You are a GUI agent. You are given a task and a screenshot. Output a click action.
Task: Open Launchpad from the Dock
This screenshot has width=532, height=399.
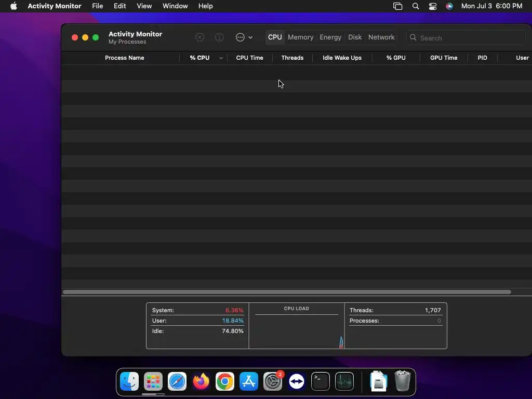153,381
